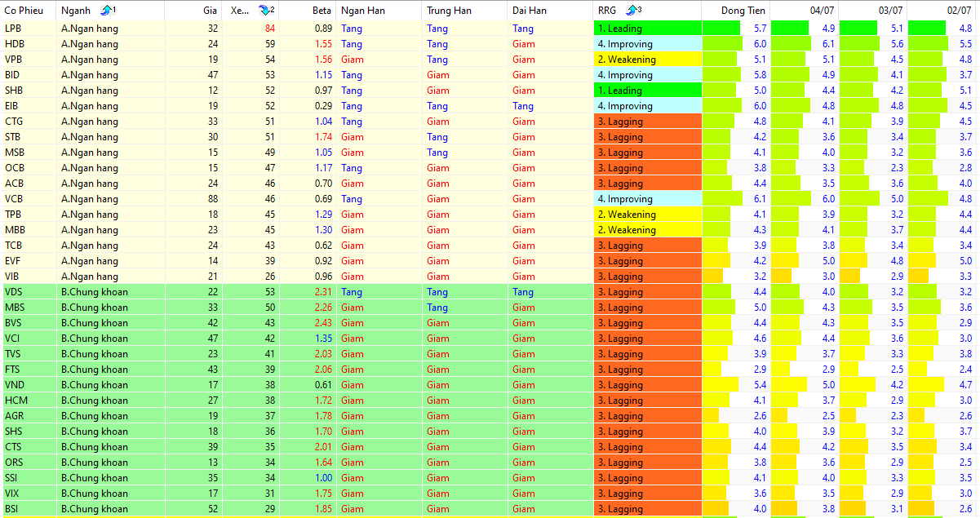Click the 'Tang' Trung Han cell for MBS
The width and height of the screenshot is (980, 518).
[464, 308]
